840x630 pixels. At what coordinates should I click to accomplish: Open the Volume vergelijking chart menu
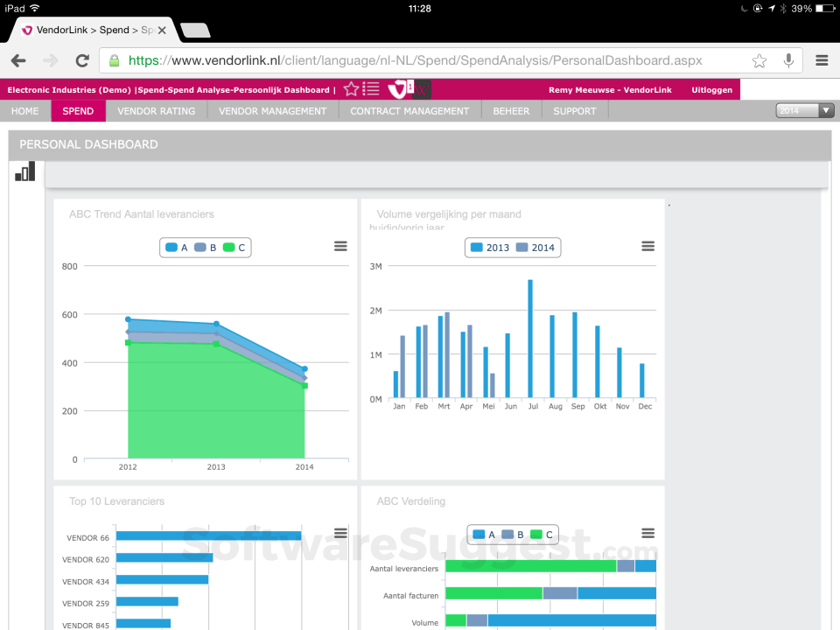tap(647, 246)
